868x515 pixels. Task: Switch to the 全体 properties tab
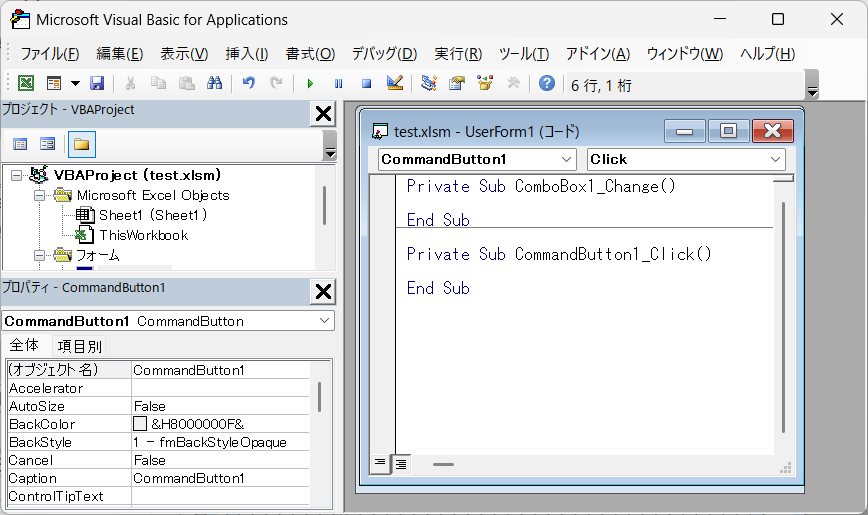tap(24, 346)
